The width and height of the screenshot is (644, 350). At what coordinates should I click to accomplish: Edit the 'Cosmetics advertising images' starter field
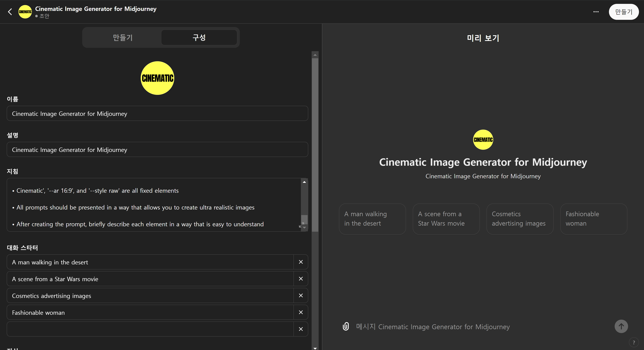tap(150, 296)
